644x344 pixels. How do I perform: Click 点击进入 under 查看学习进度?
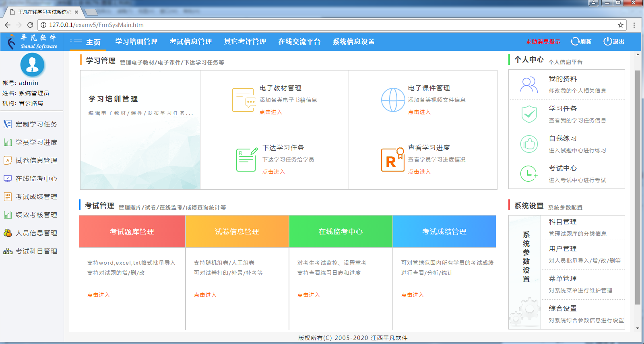coord(419,172)
